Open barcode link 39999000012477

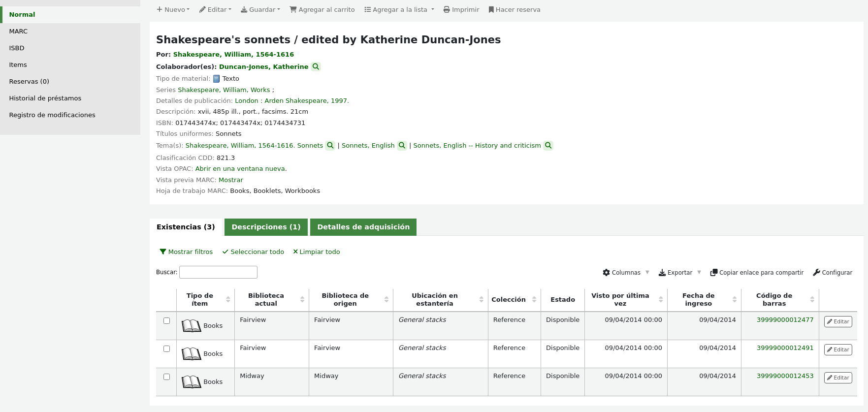[x=785, y=319]
